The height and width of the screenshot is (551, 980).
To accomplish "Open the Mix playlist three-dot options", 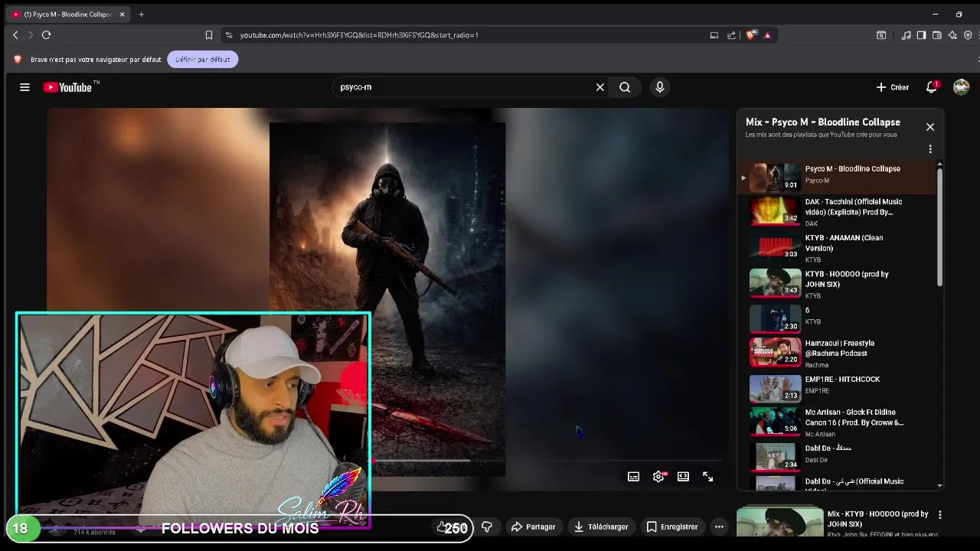I will [930, 149].
